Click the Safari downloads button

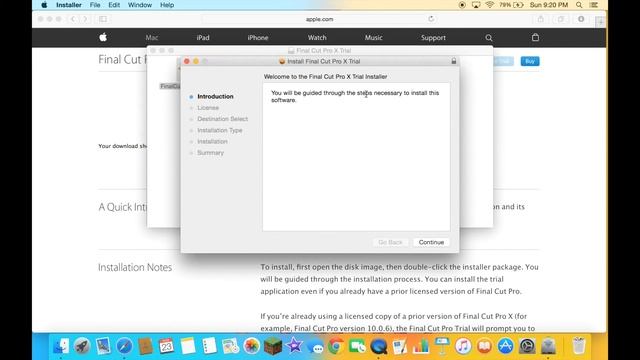(581, 19)
